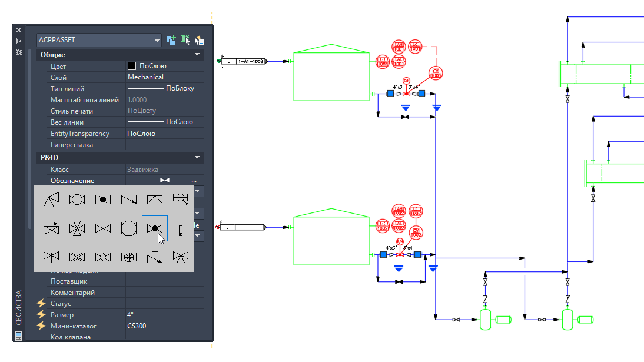
Task: Choose the angle valve symbol in palette
Action: (51, 200)
